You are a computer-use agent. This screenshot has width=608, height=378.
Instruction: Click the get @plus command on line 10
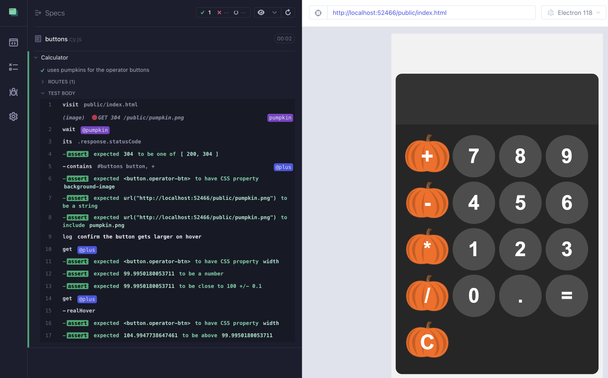click(x=167, y=250)
